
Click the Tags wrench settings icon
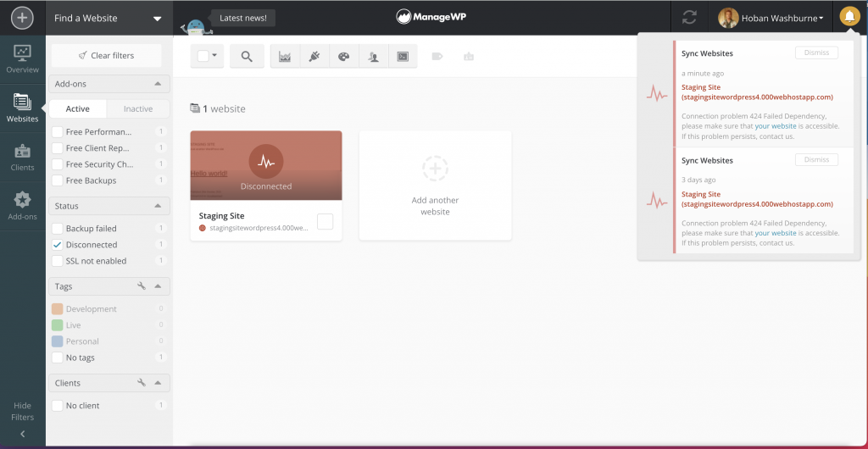tap(142, 286)
